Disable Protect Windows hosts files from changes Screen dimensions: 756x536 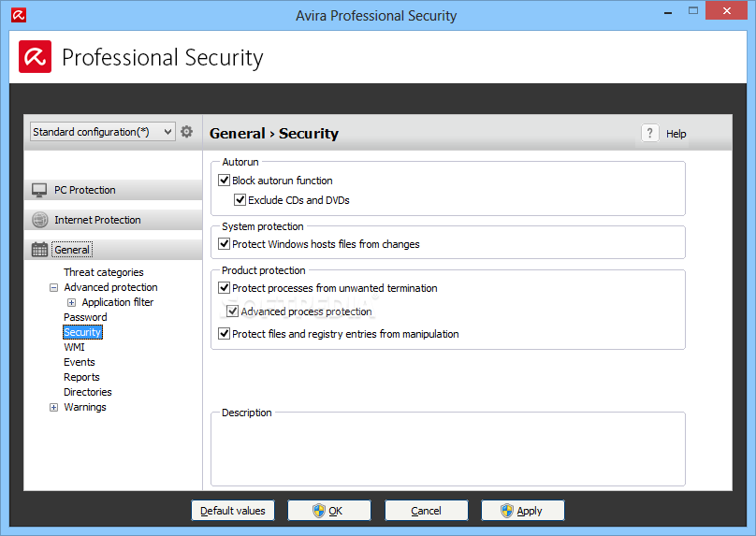pos(224,244)
